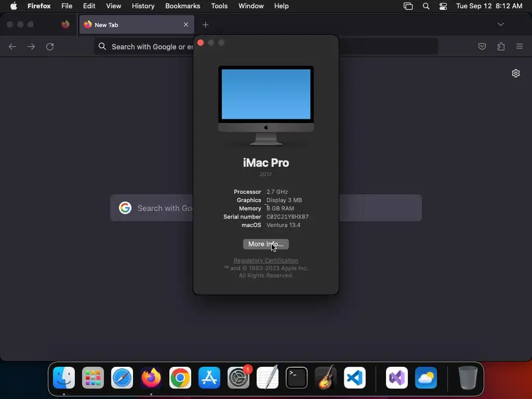Open the Help menu
The image size is (532, 399).
point(281,6)
